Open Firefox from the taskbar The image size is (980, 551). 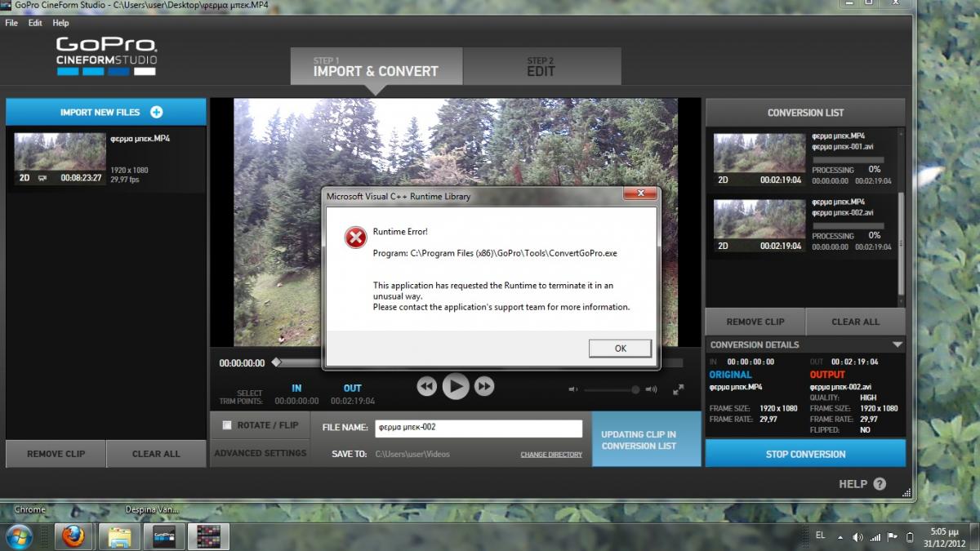click(x=73, y=536)
